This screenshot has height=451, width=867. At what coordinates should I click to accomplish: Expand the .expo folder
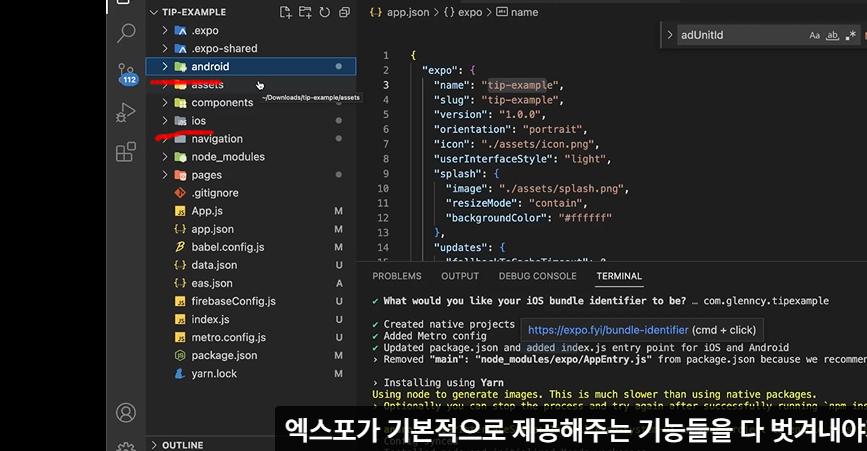coord(165,30)
